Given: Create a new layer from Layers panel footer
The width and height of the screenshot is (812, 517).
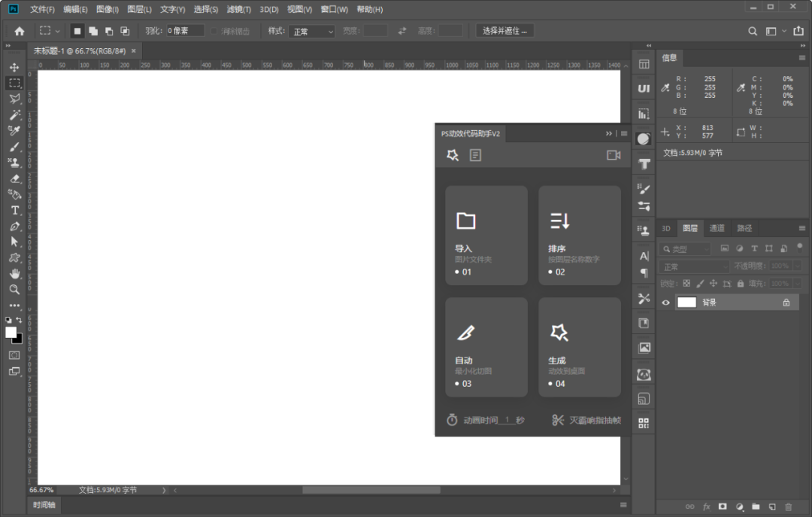Looking at the screenshot, I should (x=772, y=506).
